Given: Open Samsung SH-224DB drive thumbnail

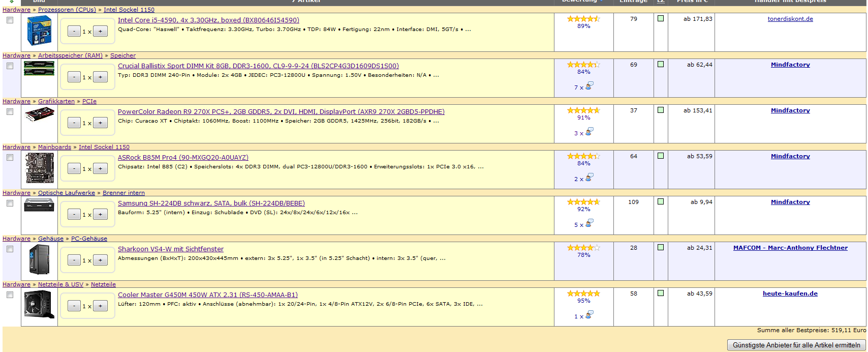Looking at the screenshot, I should coord(39,205).
